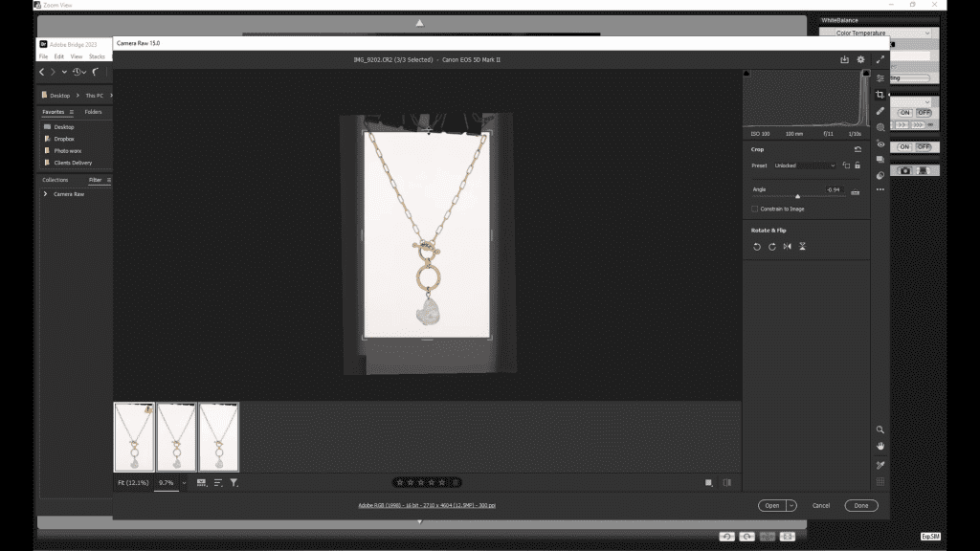
Task: Flip image horizontally
Action: coord(788,247)
